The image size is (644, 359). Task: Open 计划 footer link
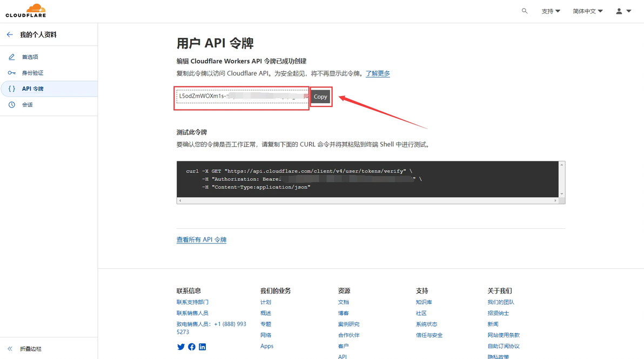(266, 302)
